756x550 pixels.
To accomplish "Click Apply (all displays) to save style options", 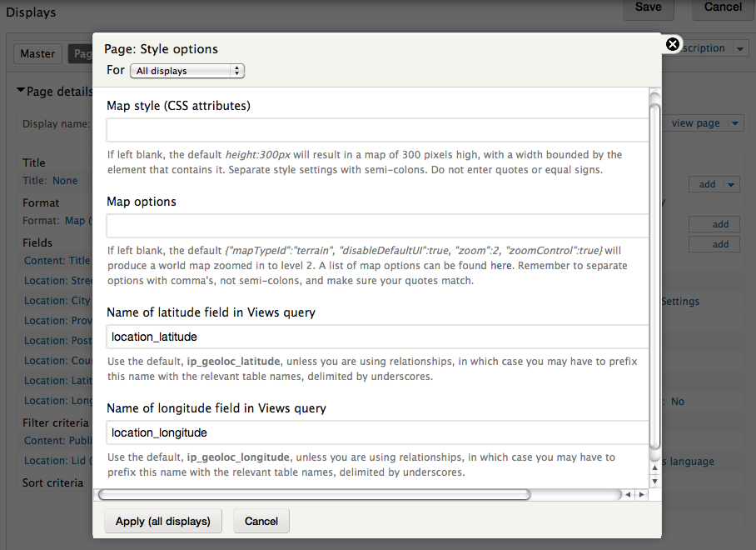I will [162, 521].
